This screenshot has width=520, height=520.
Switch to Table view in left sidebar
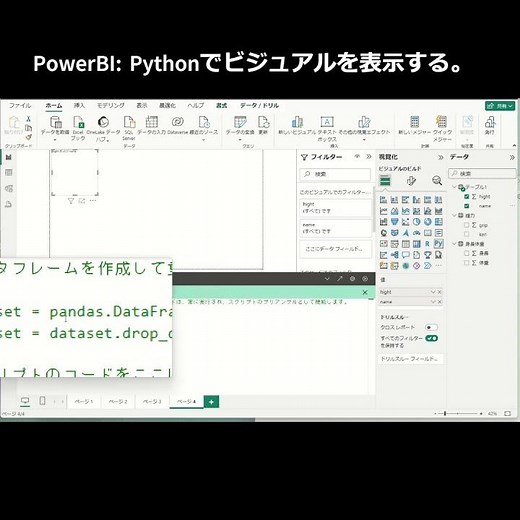point(9,172)
